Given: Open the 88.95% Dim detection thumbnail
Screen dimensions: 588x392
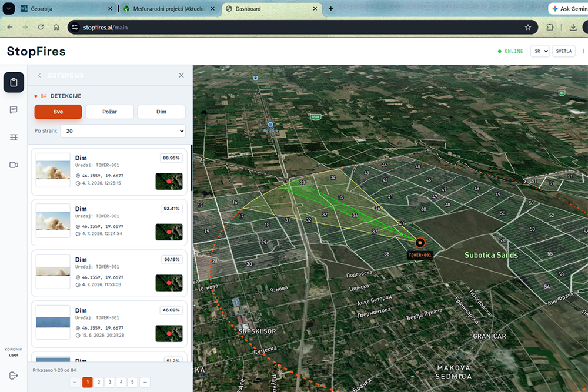Looking at the screenshot, I should tap(53, 170).
